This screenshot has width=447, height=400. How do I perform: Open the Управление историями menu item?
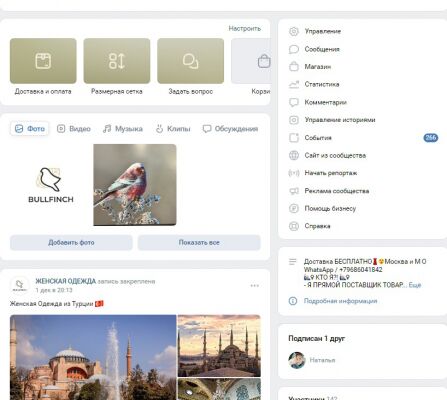click(363, 120)
